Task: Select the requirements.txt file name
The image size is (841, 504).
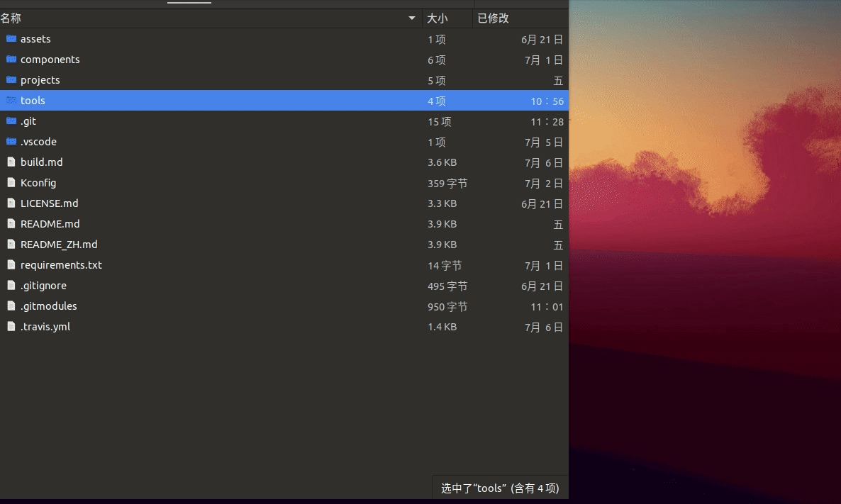Action: (61, 265)
